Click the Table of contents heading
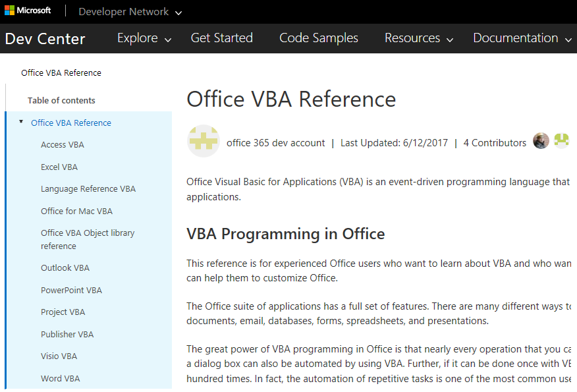 point(61,101)
